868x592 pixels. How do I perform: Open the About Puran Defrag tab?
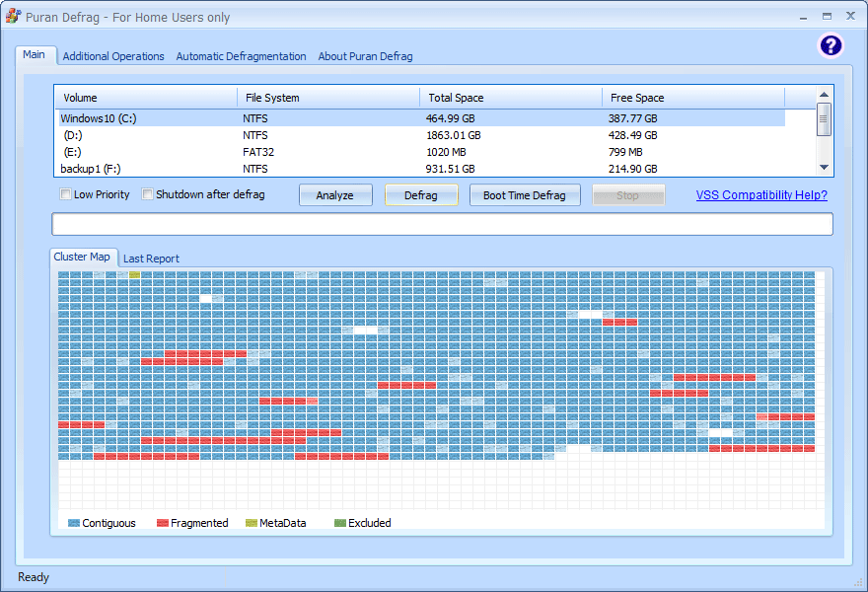click(365, 56)
